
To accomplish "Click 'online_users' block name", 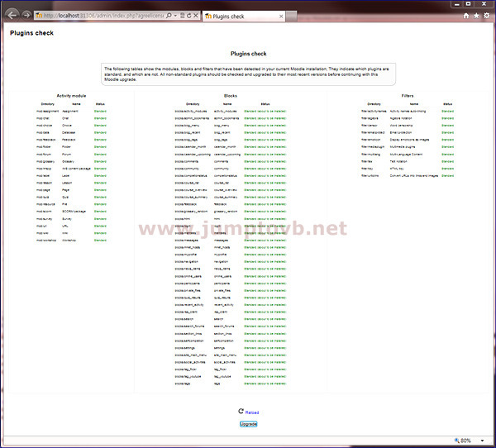I will [x=222, y=276].
